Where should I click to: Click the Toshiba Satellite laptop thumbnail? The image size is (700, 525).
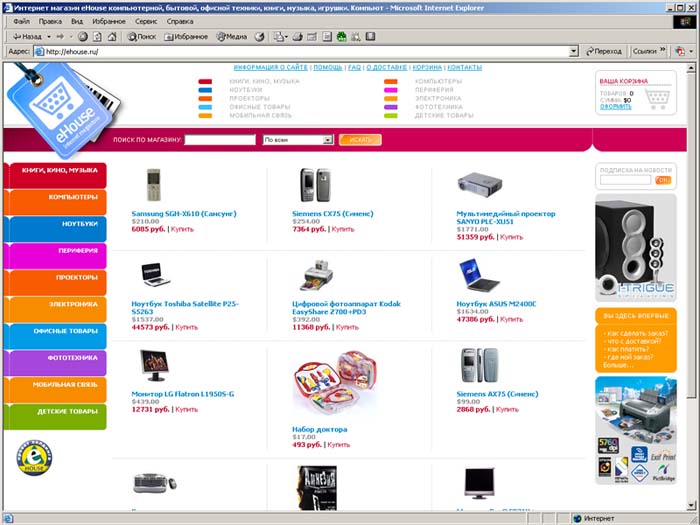coord(155,275)
